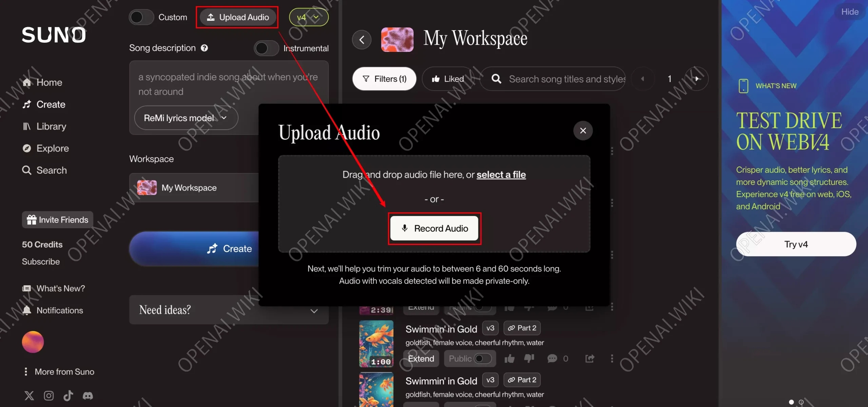Screen dimensions: 868x407
Task: Expand the Need ideas? section
Action: click(x=229, y=310)
